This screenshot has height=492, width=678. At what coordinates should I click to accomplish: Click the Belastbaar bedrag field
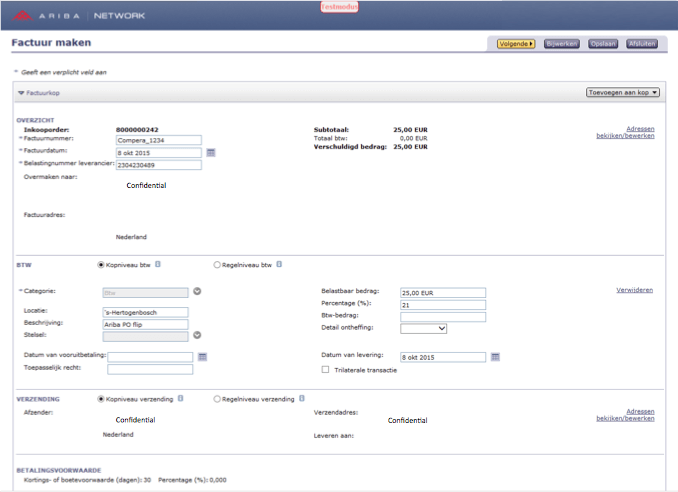pyautogui.click(x=443, y=293)
